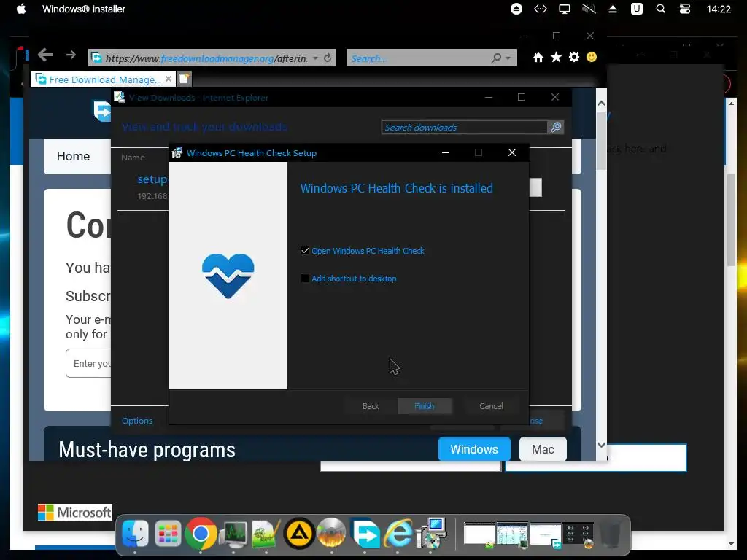Open the green notepad editor Dock icon
The height and width of the screenshot is (560, 747).
(x=266, y=534)
